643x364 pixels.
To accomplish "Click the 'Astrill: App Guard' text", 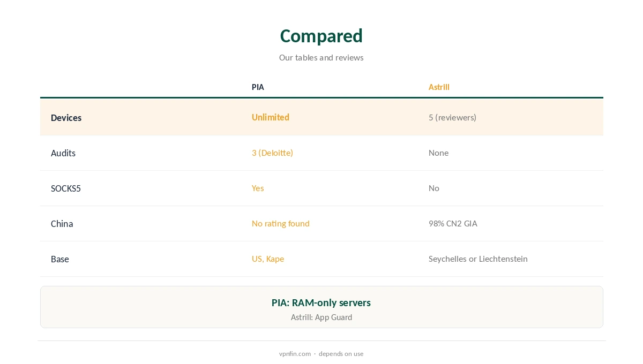I will pyautogui.click(x=322, y=317).
